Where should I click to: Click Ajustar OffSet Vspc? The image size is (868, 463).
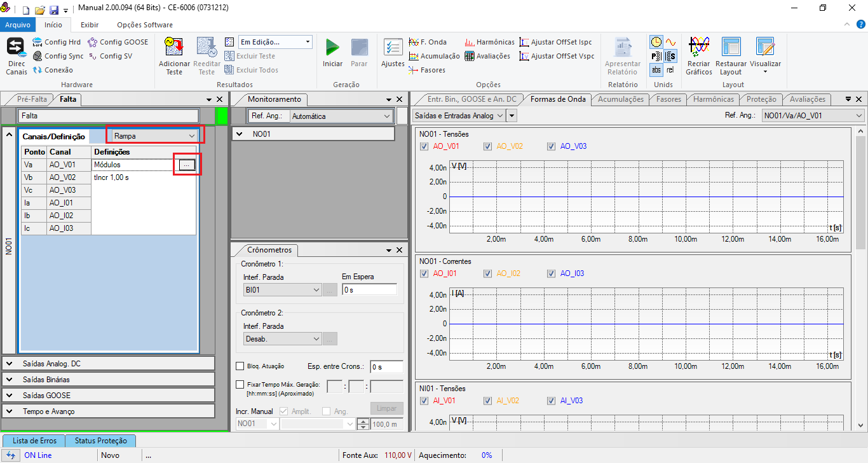click(x=557, y=56)
